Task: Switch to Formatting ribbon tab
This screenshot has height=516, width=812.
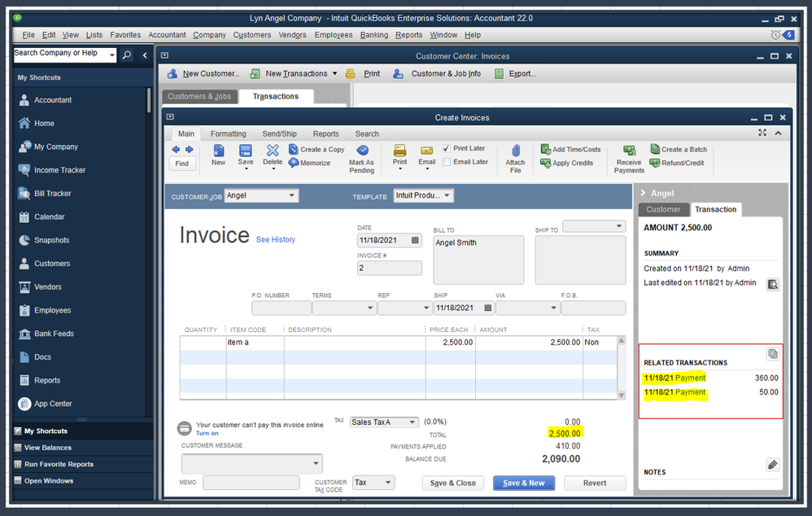Action: 228,133
